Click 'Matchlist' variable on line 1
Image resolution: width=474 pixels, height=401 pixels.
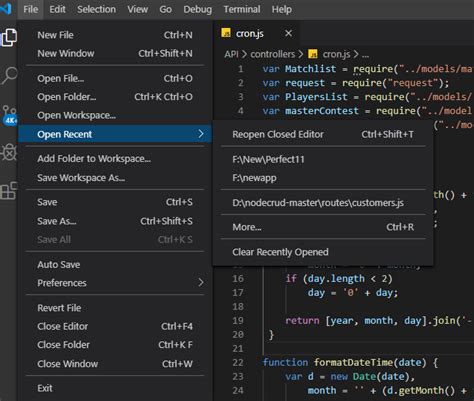click(310, 69)
